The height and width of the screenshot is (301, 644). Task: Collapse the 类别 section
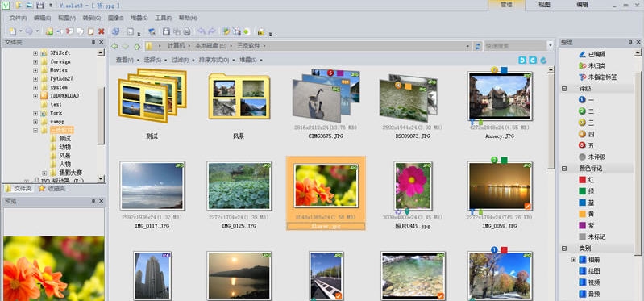tap(564, 249)
